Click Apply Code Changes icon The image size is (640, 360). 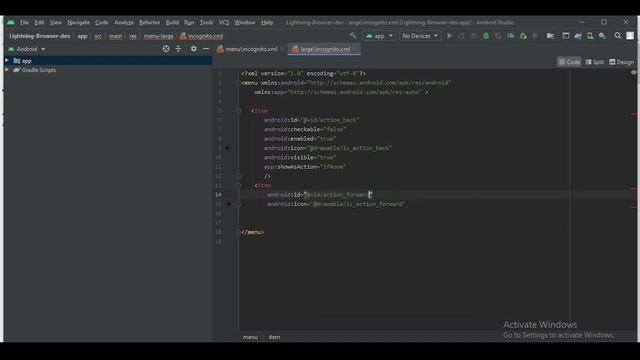(473, 36)
